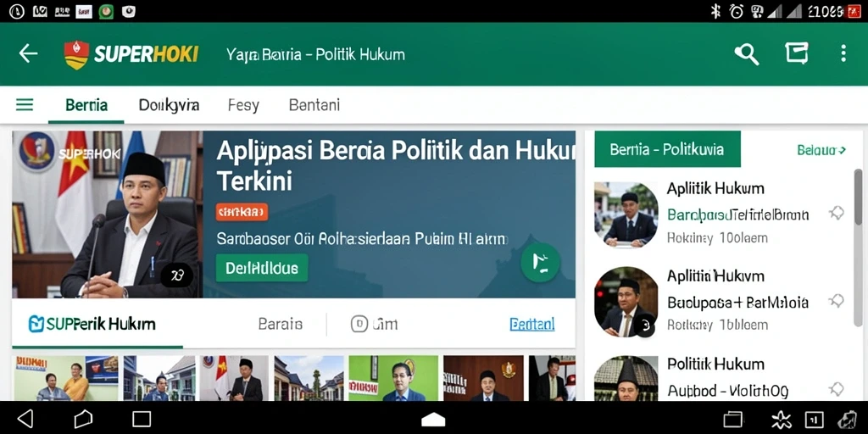Tap the Android home button in navigation bar
The width and height of the screenshot is (868, 434).
pyautogui.click(x=83, y=419)
